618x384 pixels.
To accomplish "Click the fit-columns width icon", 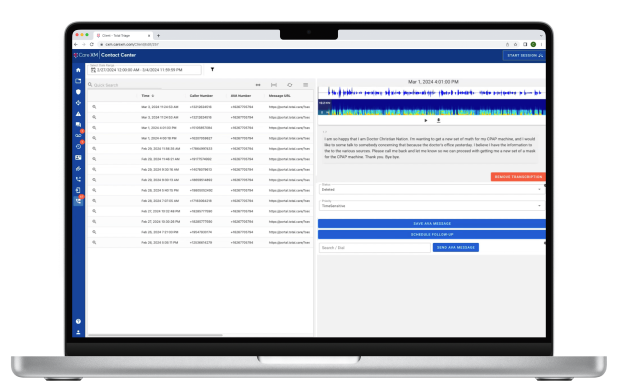I will (274, 85).
